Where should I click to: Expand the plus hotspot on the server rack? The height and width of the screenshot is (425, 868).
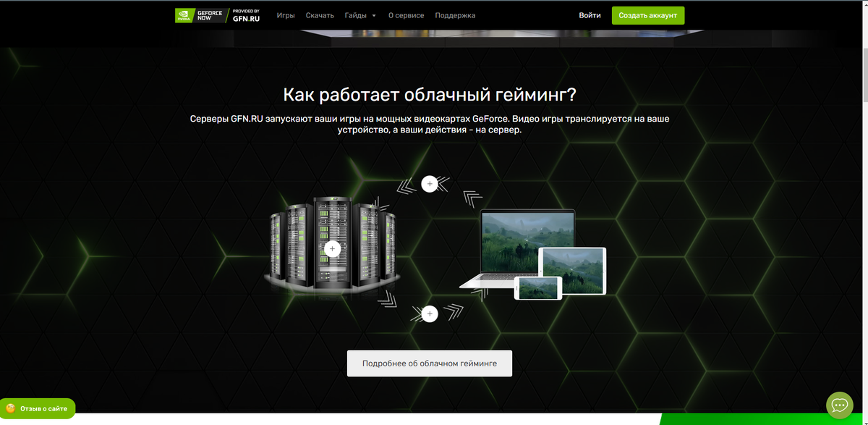coord(333,248)
